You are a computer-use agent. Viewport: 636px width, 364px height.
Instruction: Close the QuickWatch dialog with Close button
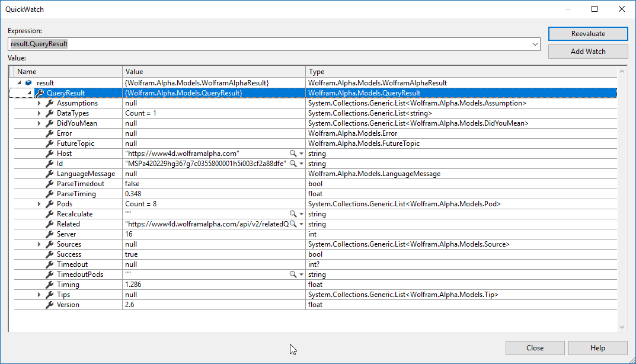(x=535, y=348)
